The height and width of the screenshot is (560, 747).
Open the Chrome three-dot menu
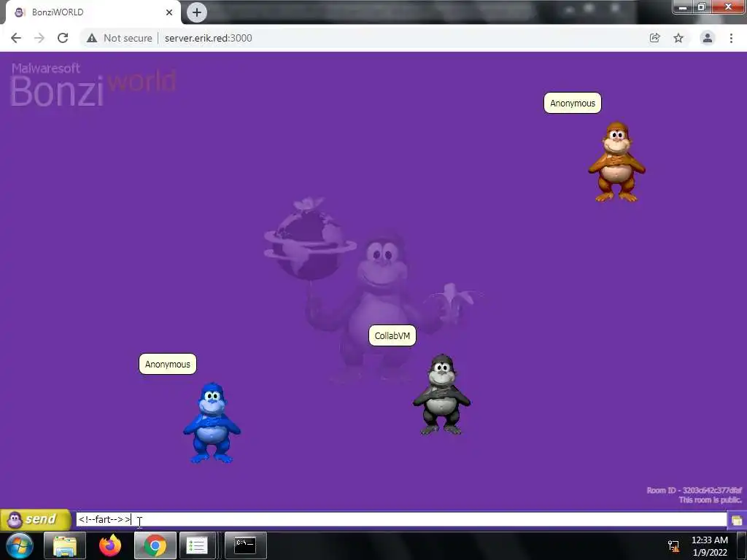click(731, 38)
